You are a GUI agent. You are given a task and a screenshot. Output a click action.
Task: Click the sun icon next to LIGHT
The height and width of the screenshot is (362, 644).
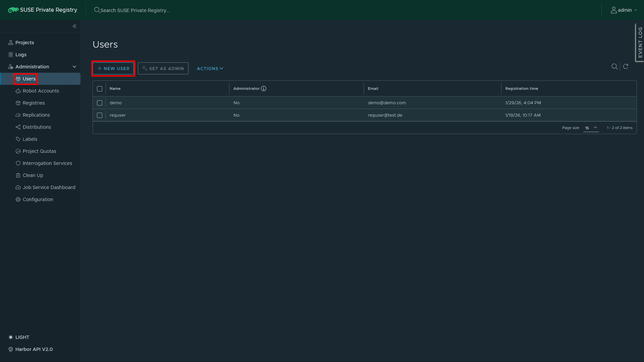pos(11,337)
